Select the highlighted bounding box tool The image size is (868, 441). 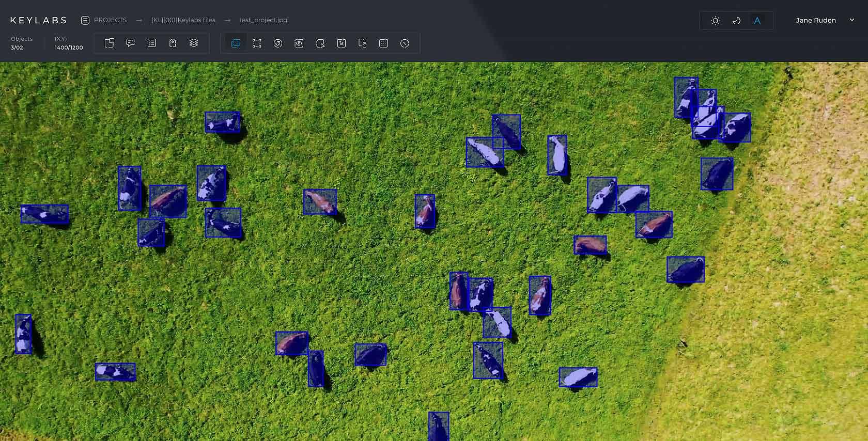pos(236,43)
